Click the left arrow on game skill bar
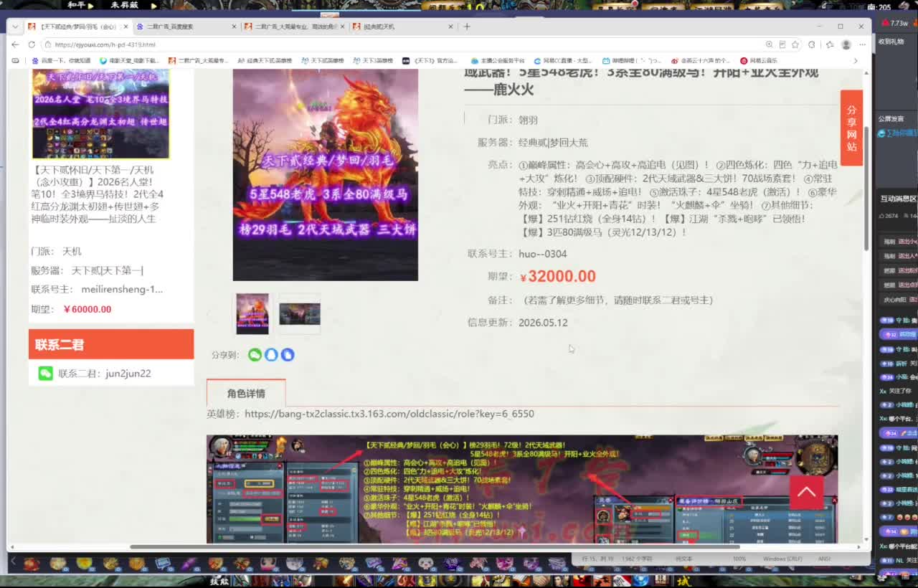Viewport: 918px width, 588px height. 13,561
